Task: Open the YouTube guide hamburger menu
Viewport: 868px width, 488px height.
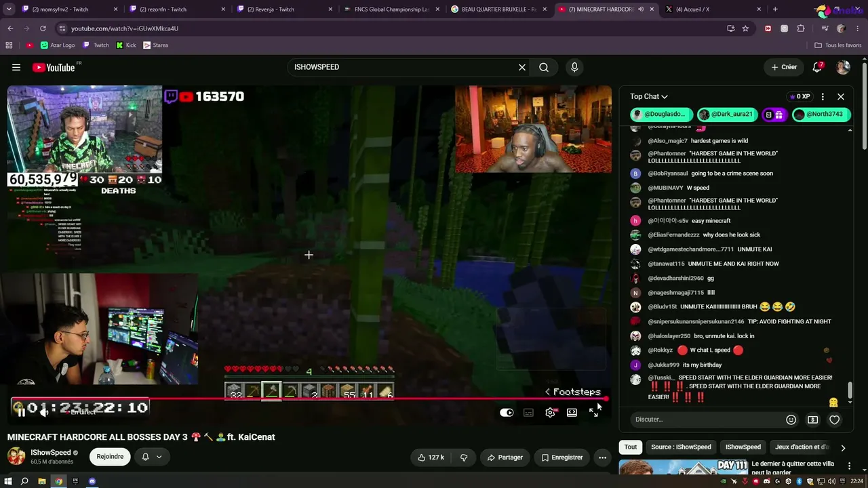Action: click(x=16, y=67)
